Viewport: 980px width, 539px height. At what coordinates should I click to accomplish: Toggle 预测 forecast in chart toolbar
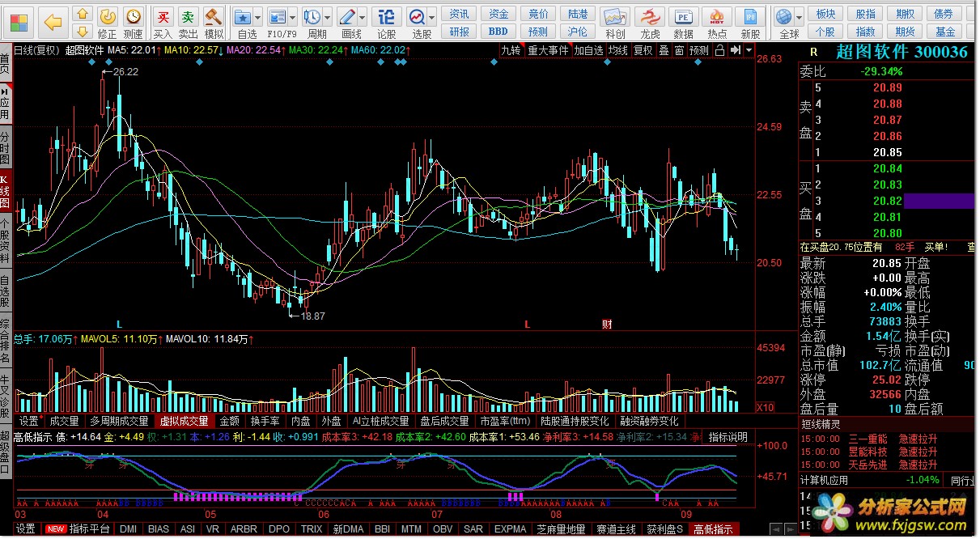698,50
